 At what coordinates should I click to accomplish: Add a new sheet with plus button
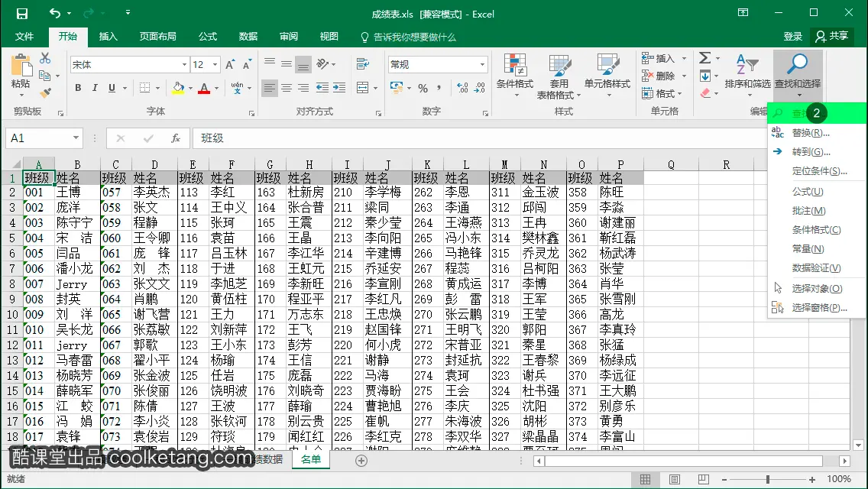point(361,461)
